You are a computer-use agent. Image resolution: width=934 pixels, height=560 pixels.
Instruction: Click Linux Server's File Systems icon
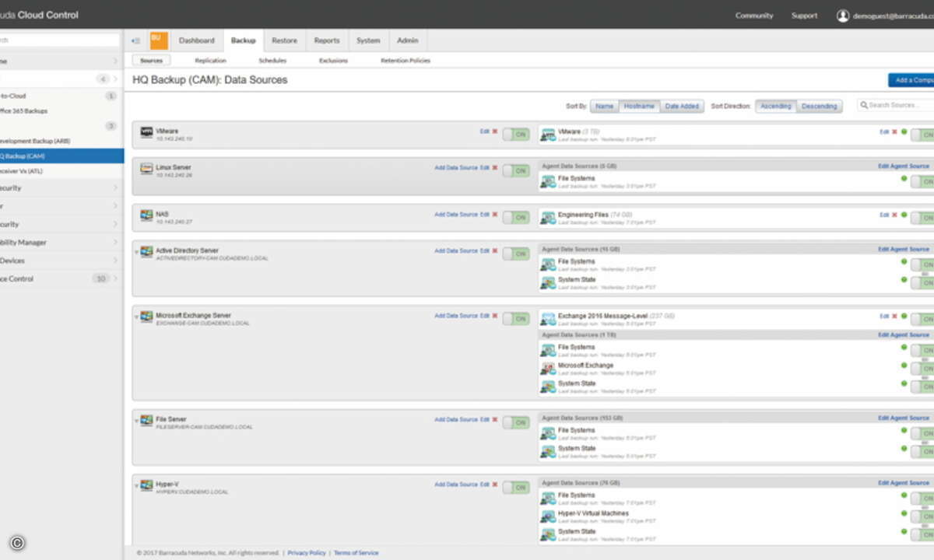point(548,182)
